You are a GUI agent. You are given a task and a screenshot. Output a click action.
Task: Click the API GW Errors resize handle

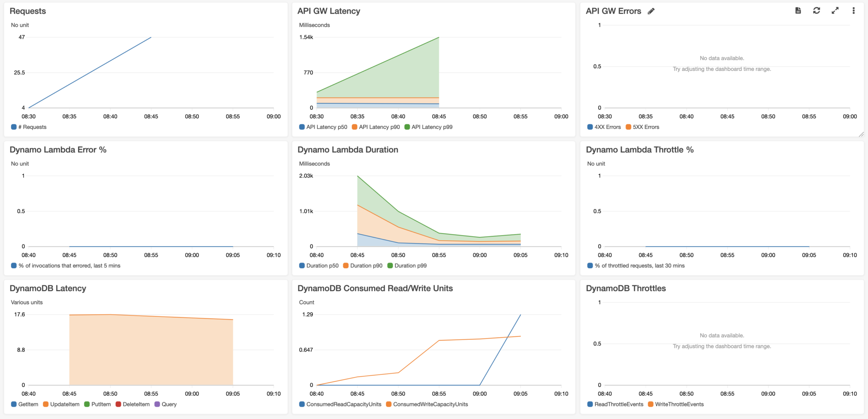point(861,134)
